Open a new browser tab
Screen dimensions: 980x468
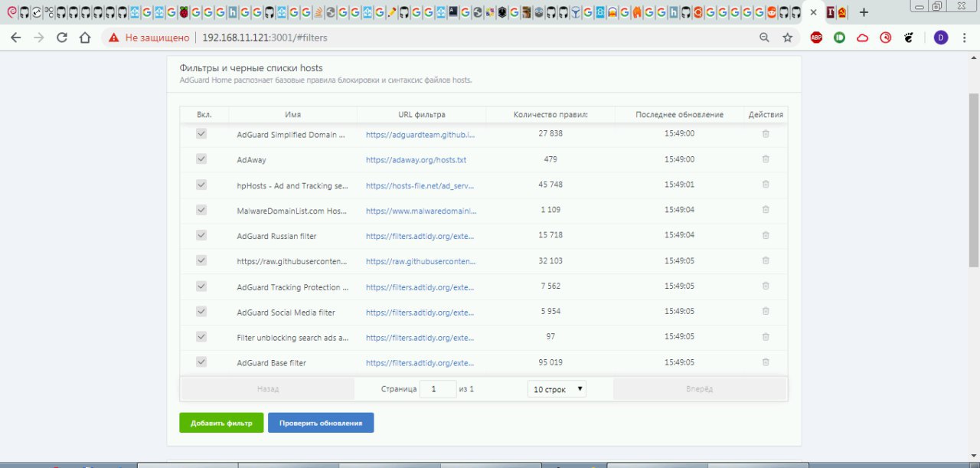pos(864,12)
